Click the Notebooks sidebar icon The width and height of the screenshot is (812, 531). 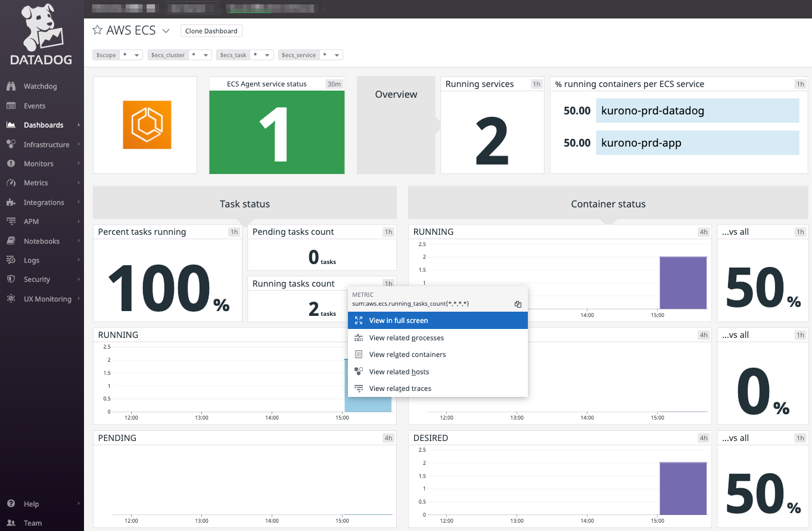coord(11,241)
